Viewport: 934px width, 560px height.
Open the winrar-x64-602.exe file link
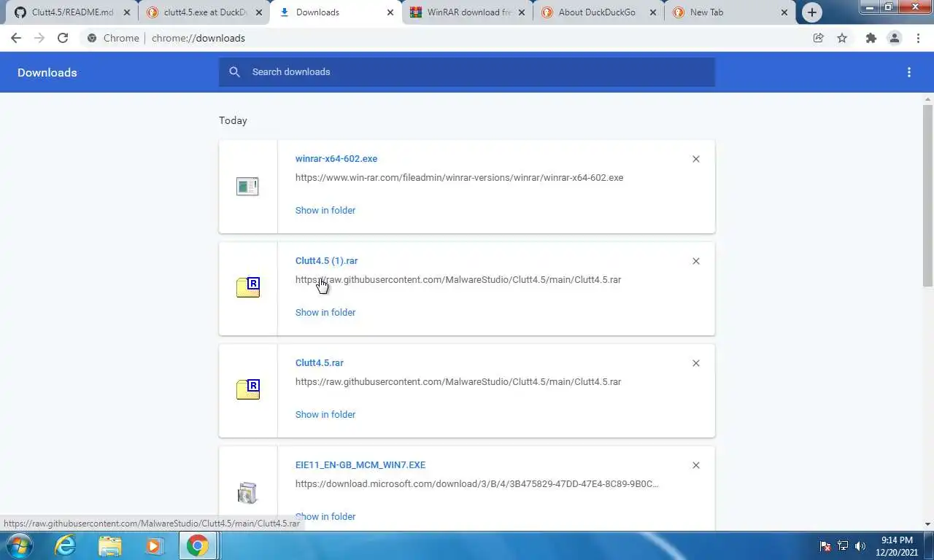click(x=336, y=158)
